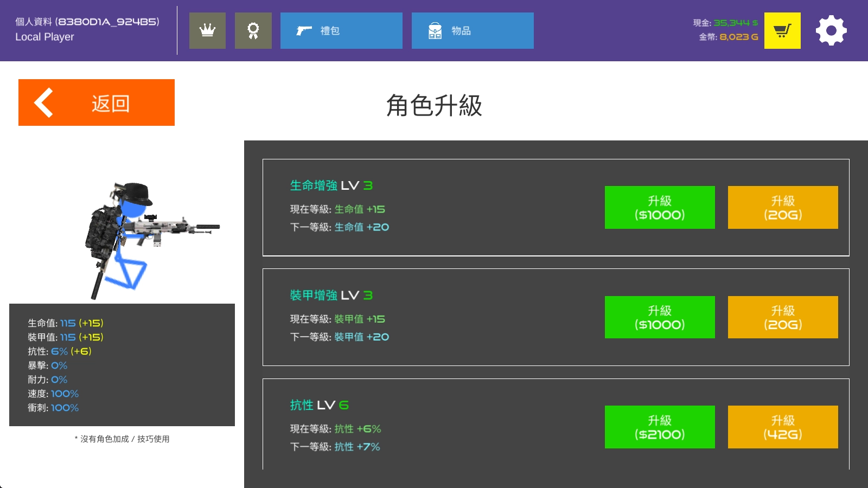Screen dimensions: 868x488
Task: Click the white back arrow chevron
Action: tap(44, 102)
